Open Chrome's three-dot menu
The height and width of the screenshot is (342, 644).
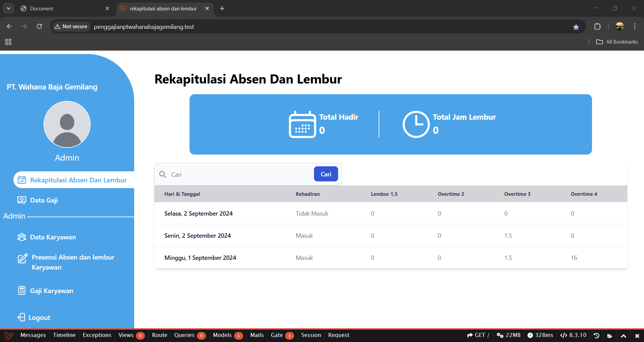[x=635, y=26]
